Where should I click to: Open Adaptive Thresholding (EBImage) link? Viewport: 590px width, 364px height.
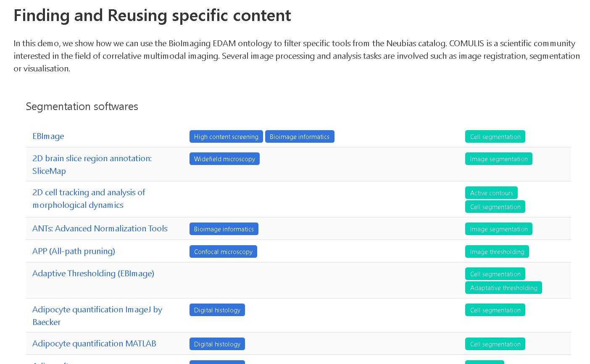(x=93, y=274)
